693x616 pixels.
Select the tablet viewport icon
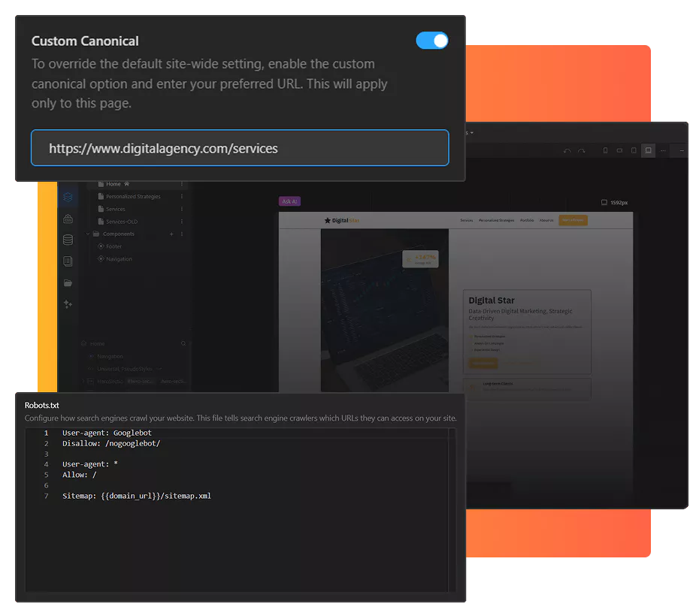coord(634,151)
